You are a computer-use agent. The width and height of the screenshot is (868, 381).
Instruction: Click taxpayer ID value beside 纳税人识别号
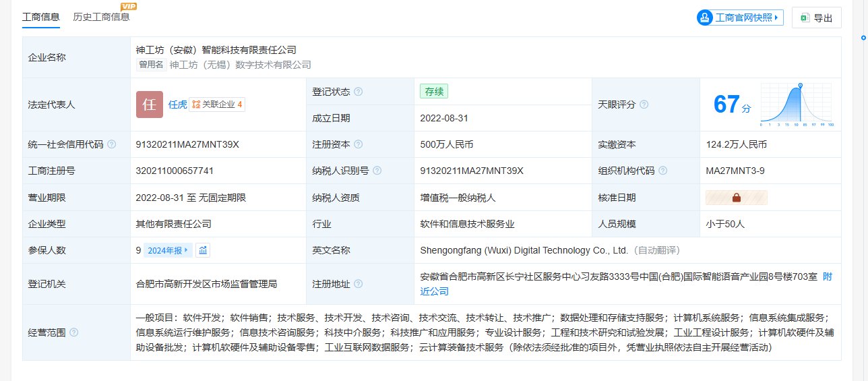point(472,171)
